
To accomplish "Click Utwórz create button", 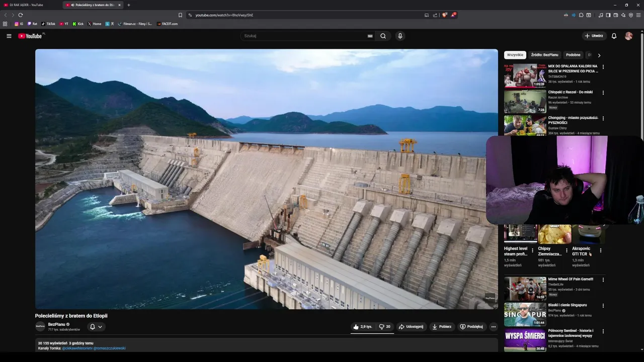I will pos(594,36).
